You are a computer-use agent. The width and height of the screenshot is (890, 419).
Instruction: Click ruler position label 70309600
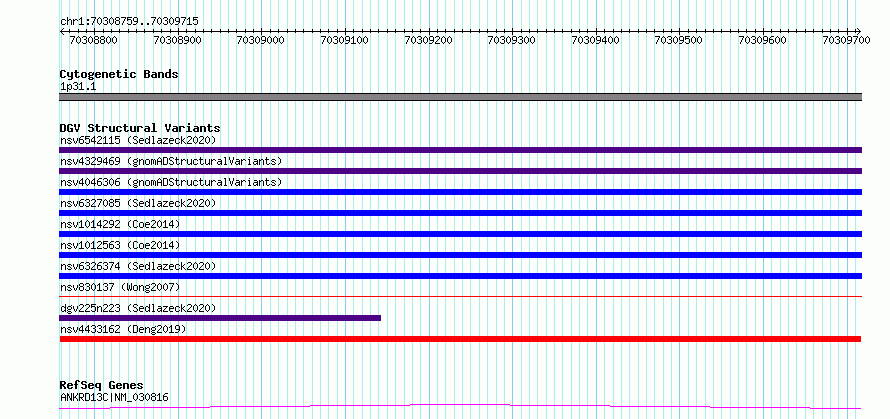tap(762, 40)
